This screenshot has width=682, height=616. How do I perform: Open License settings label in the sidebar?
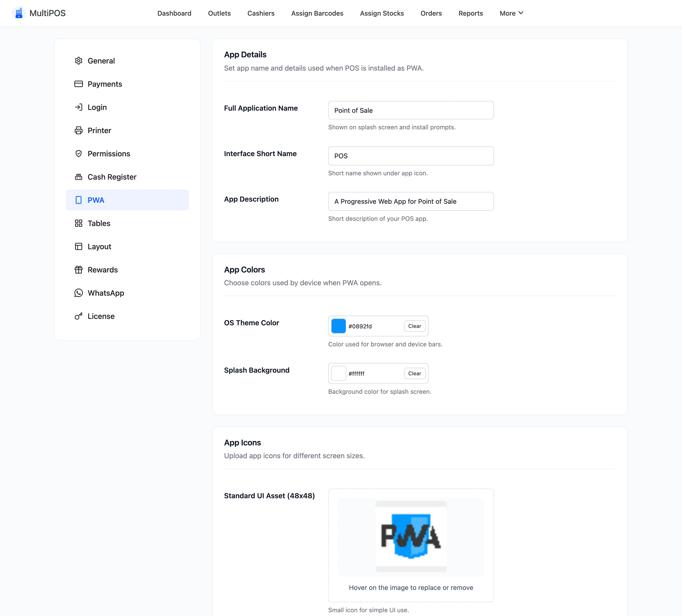point(101,316)
